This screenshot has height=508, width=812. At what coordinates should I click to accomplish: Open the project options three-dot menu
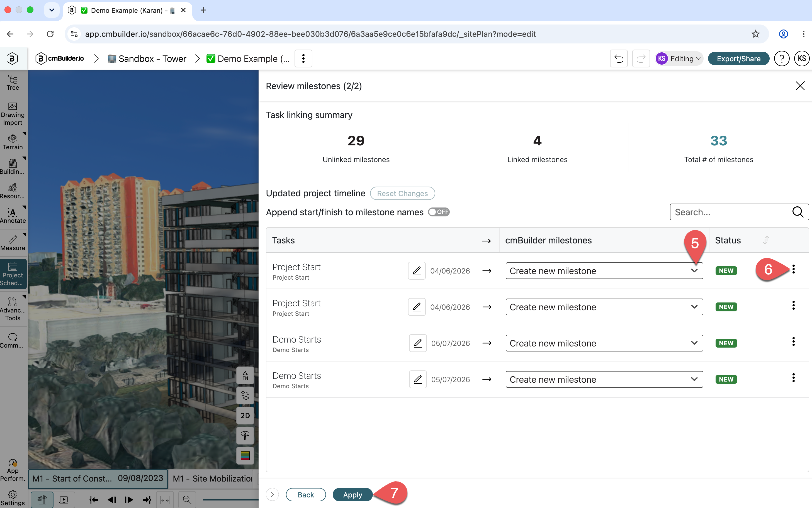click(303, 58)
